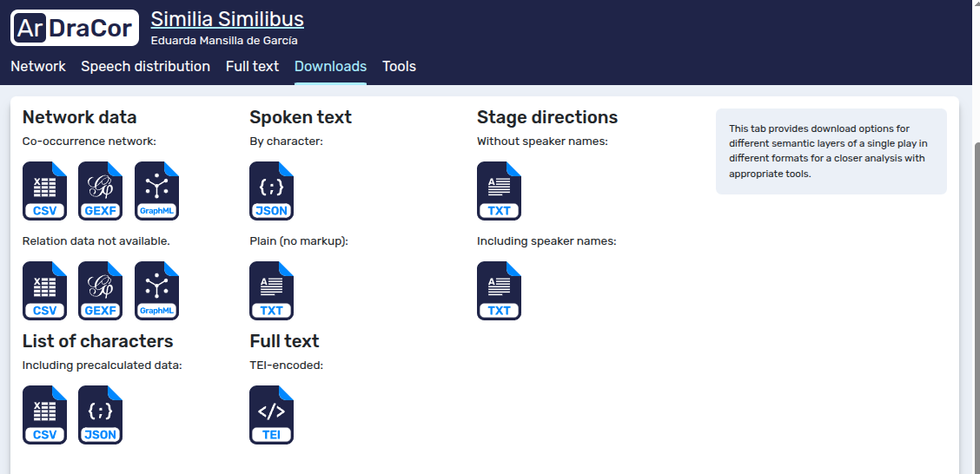This screenshot has width=980, height=474.
Task: Download relation data CSV icon
Action: [x=44, y=291]
